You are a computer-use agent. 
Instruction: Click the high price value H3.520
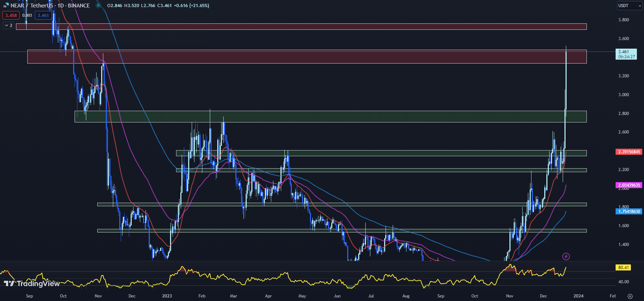point(132,6)
